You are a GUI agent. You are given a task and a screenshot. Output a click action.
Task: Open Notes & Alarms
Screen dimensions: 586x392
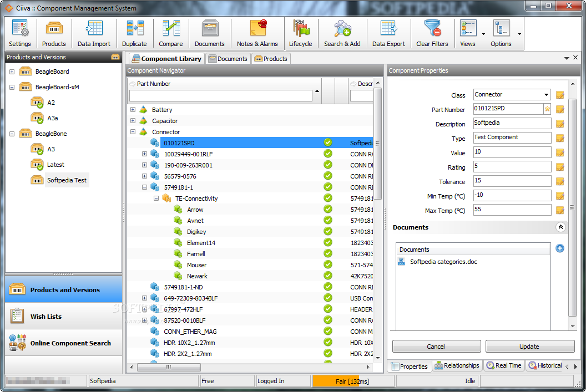point(257,34)
